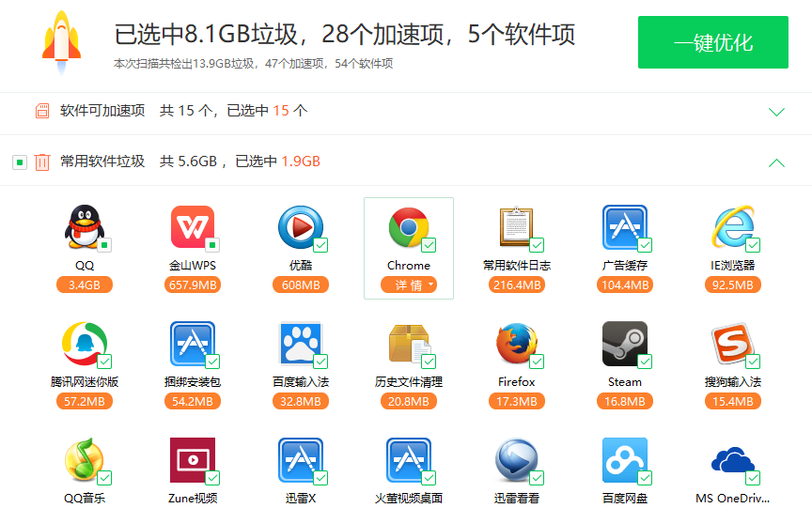Click the 百度输入法 32.8MB badge

[x=301, y=402]
